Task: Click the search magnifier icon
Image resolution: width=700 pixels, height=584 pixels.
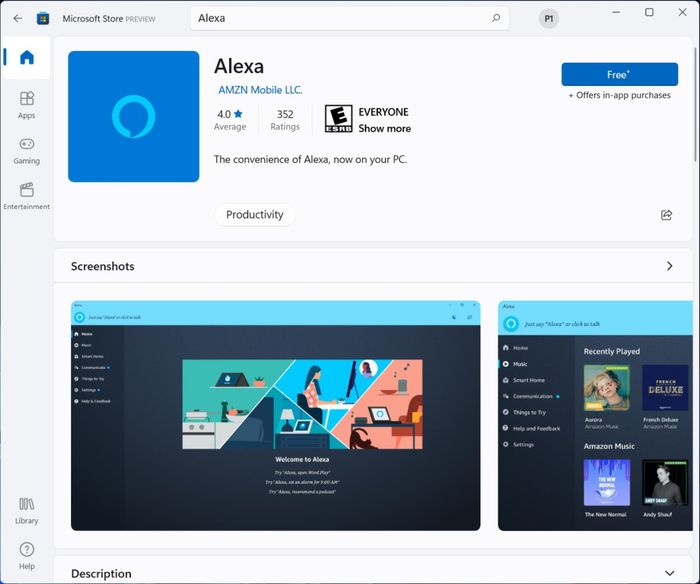Action: click(496, 18)
